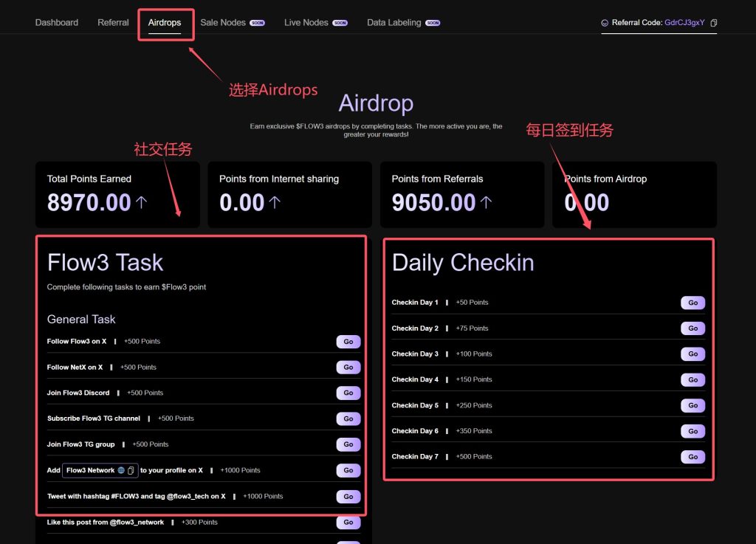Click the 'Checkin Day 1' label
The height and width of the screenshot is (544, 756).
tap(415, 302)
